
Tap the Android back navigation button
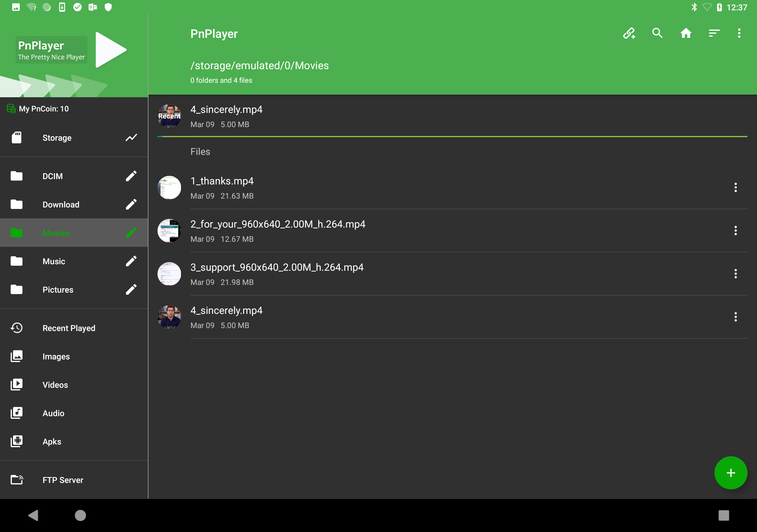(33, 515)
